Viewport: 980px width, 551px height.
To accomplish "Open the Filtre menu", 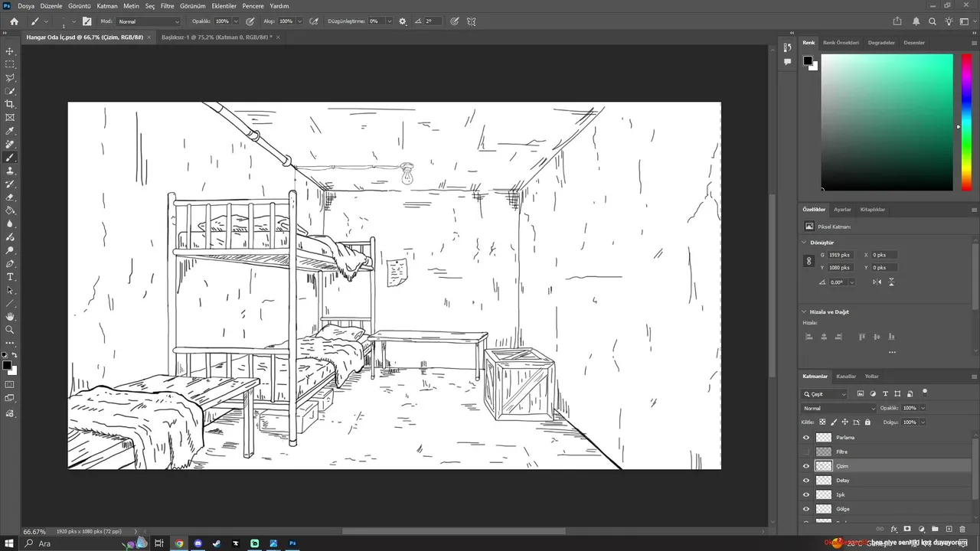I will [x=168, y=6].
